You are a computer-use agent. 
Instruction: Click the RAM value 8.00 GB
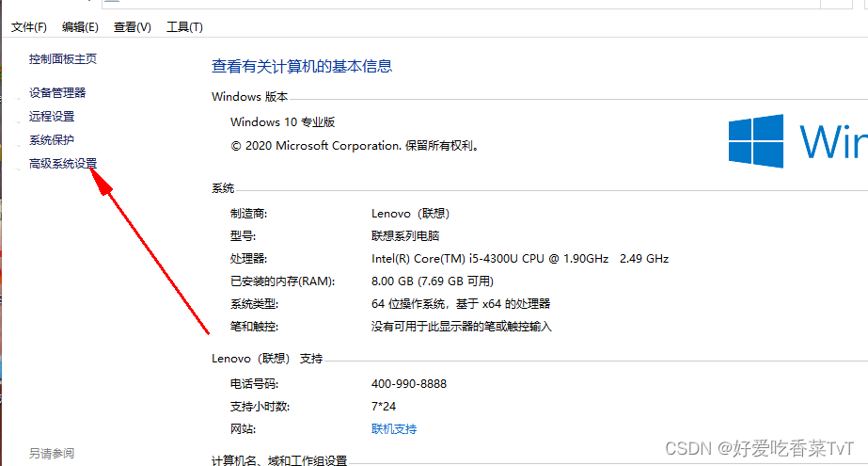(x=433, y=281)
